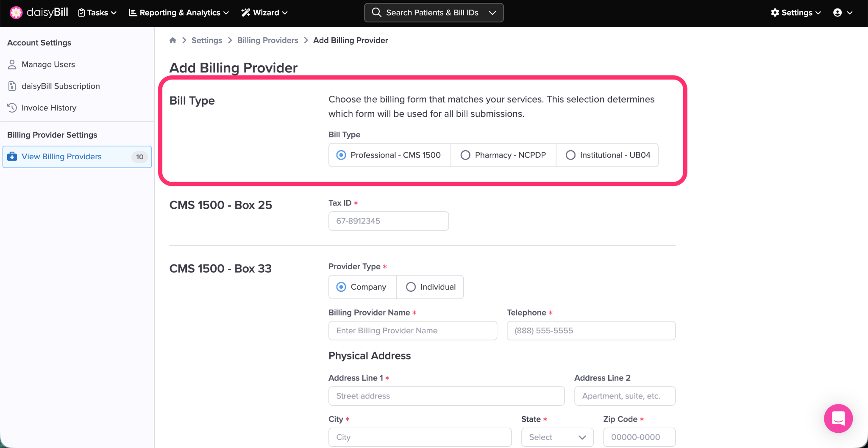Select Pharmacy - NCPDP bill type

[x=465, y=155]
